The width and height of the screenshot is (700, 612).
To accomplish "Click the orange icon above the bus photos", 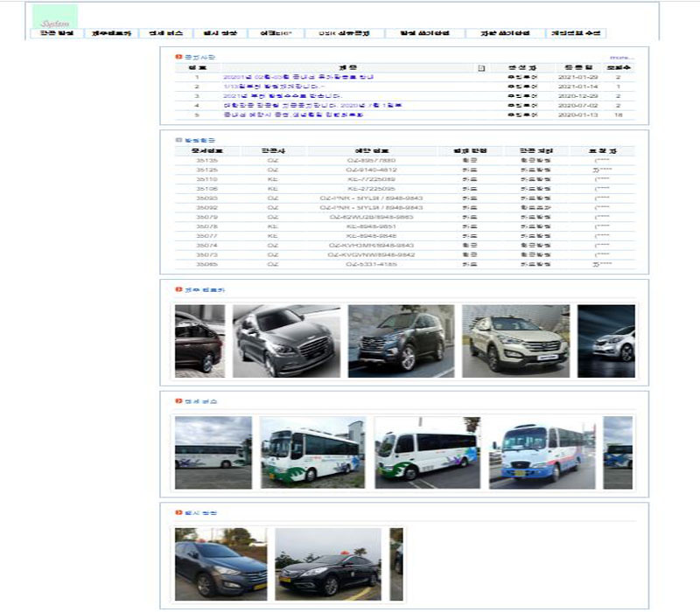I will 178,401.
